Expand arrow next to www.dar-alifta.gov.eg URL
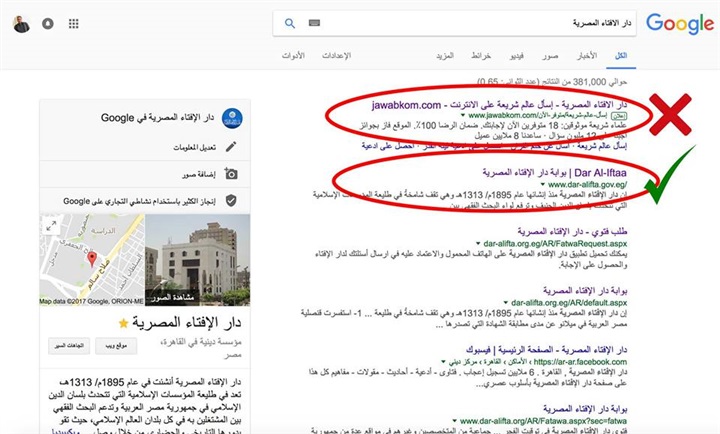 click(x=543, y=185)
